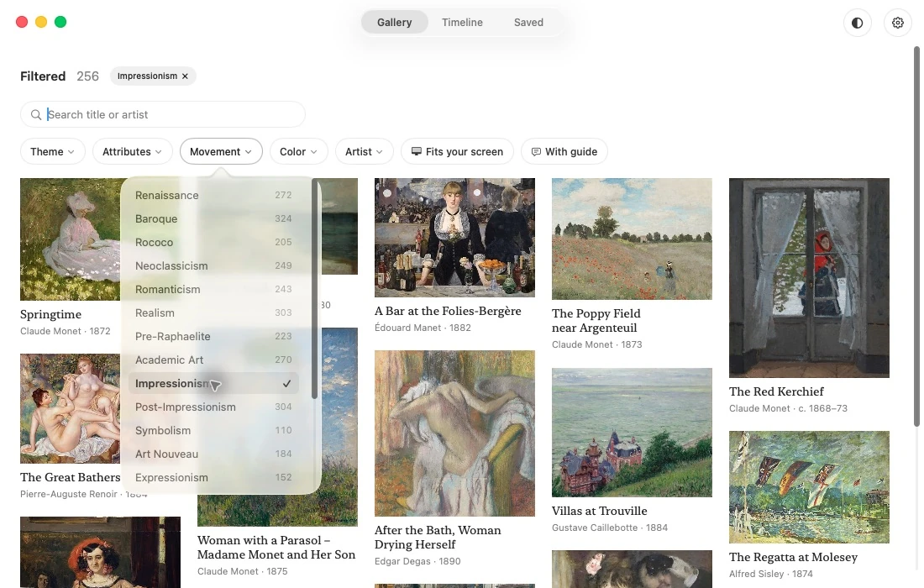The height and width of the screenshot is (588, 924).
Task: Click the 'Alfred Sisley · 1874' caption
Action: [770, 573]
